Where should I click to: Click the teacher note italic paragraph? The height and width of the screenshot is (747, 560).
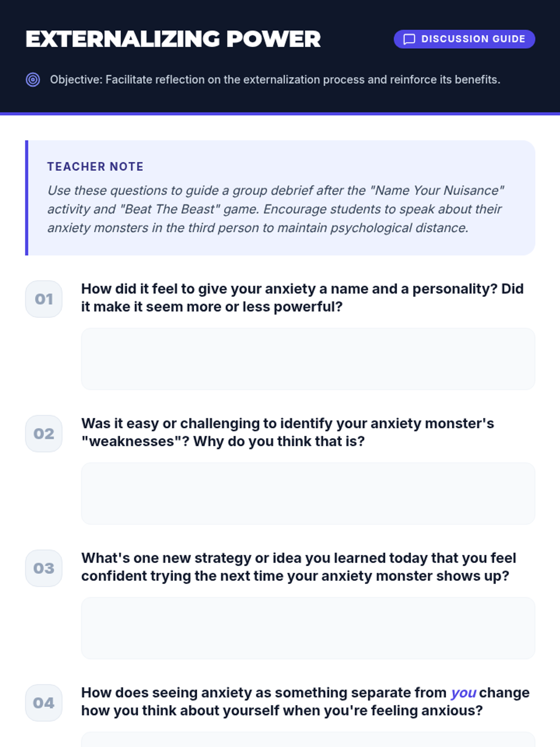(x=275, y=209)
